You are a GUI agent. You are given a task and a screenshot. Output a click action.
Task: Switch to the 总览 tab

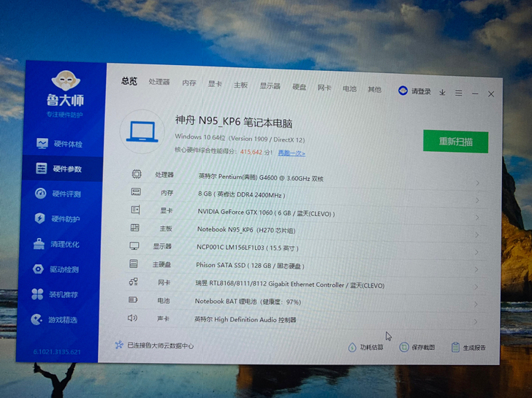[129, 81]
